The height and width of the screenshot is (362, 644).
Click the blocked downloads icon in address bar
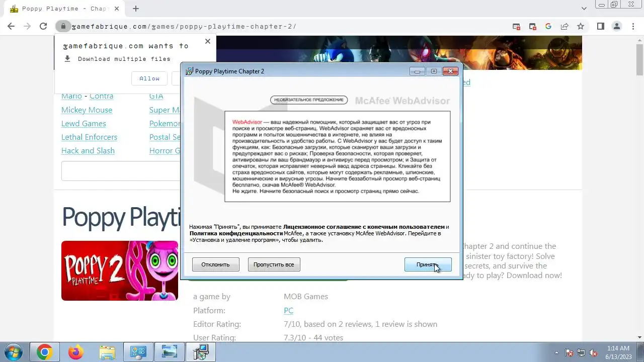(532, 26)
